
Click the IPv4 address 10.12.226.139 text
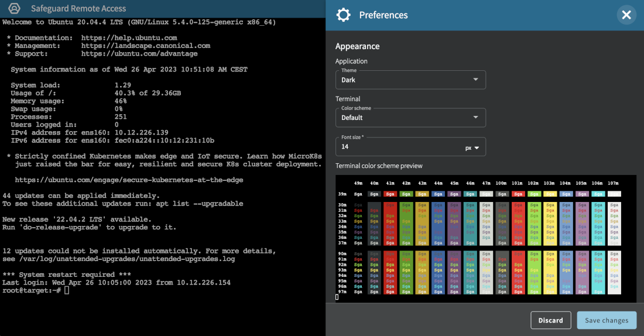pos(141,133)
